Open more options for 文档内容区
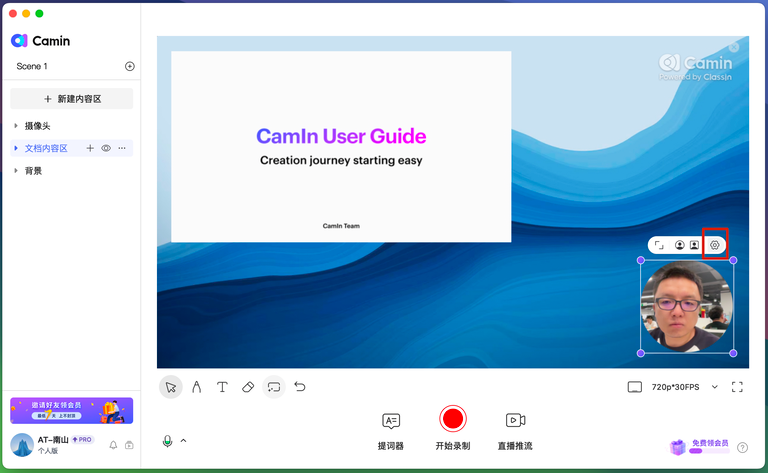 coord(122,148)
